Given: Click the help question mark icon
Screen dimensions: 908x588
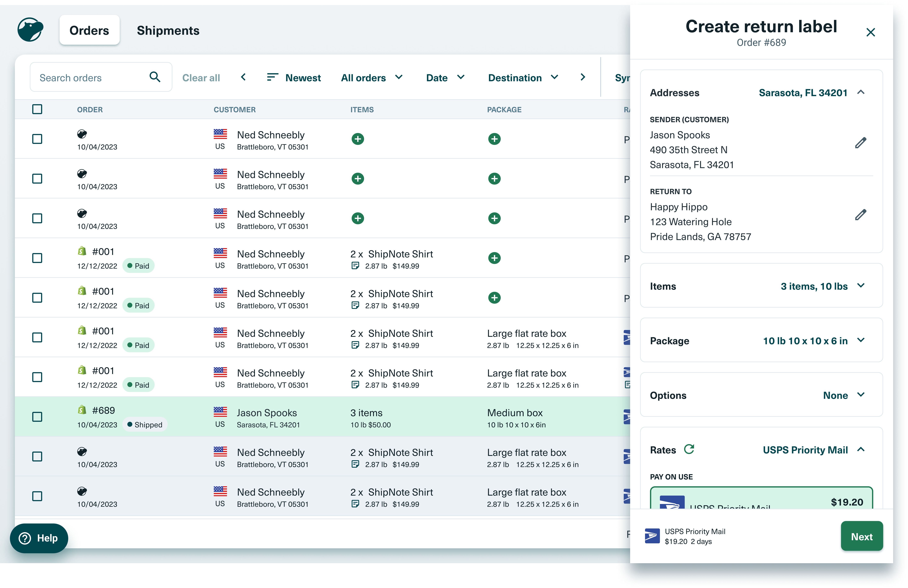Looking at the screenshot, I should 25,538.
